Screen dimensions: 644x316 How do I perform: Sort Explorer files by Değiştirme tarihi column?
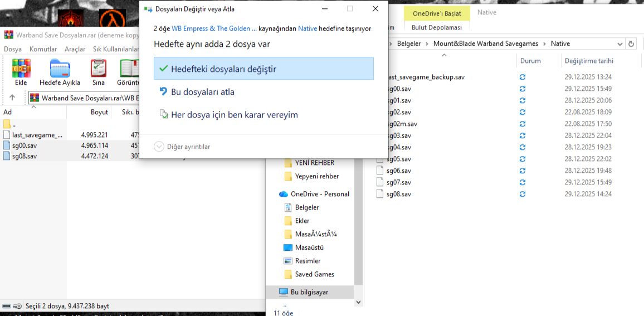point(589,61)
